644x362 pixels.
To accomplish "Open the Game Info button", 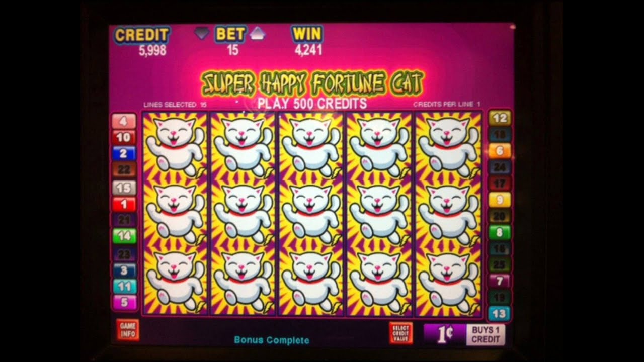I will 127,330.
